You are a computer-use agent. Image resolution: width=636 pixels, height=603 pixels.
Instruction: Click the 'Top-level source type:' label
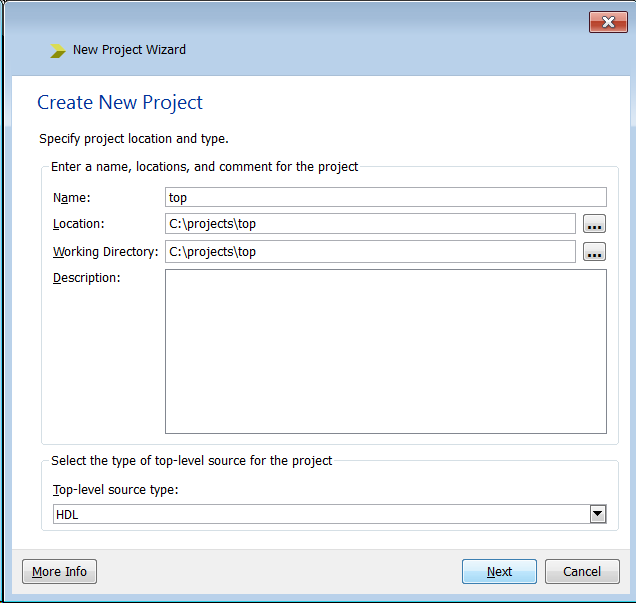click(x=115, y=490)
